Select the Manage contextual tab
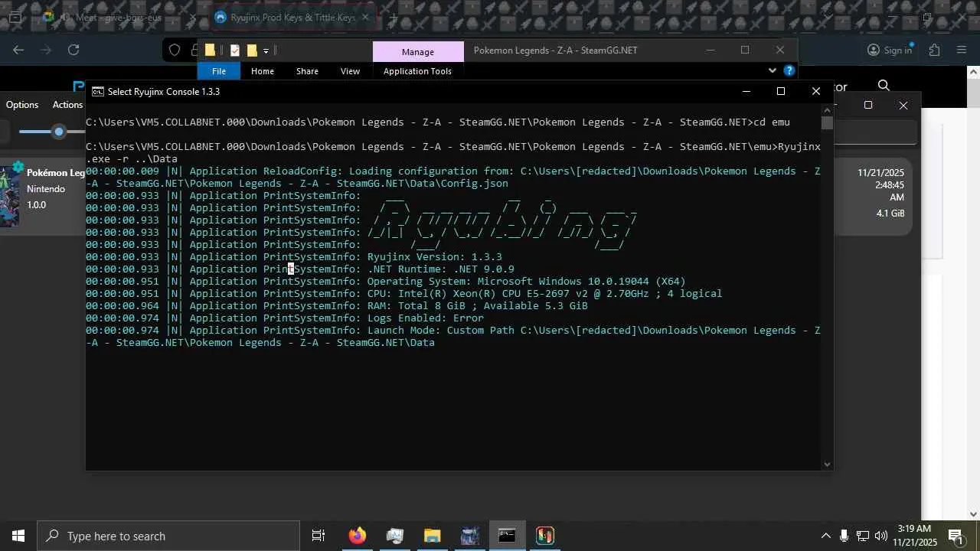The height and width of the screenshot is (551, 980). pyautogui.click(x=418, y=51)
